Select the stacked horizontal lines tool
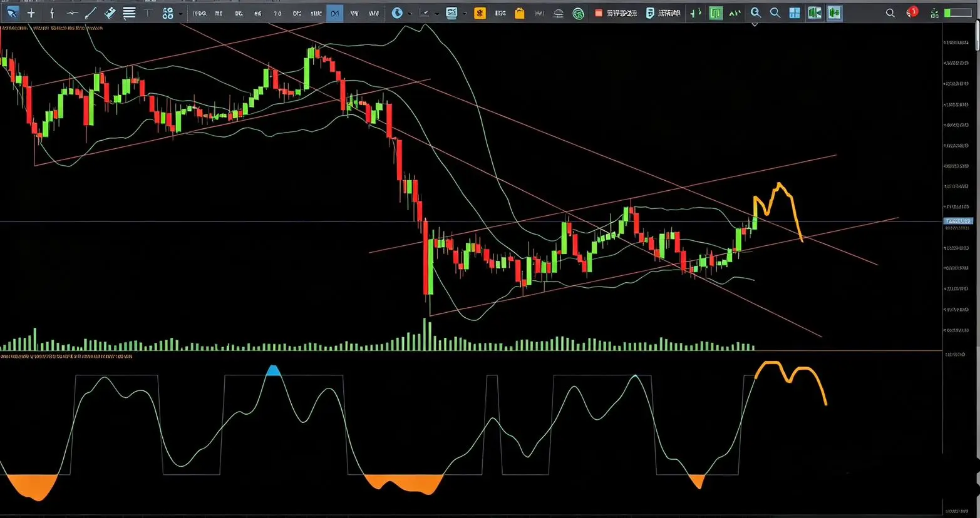The image size is (980, 518). (x=129, y=13)
